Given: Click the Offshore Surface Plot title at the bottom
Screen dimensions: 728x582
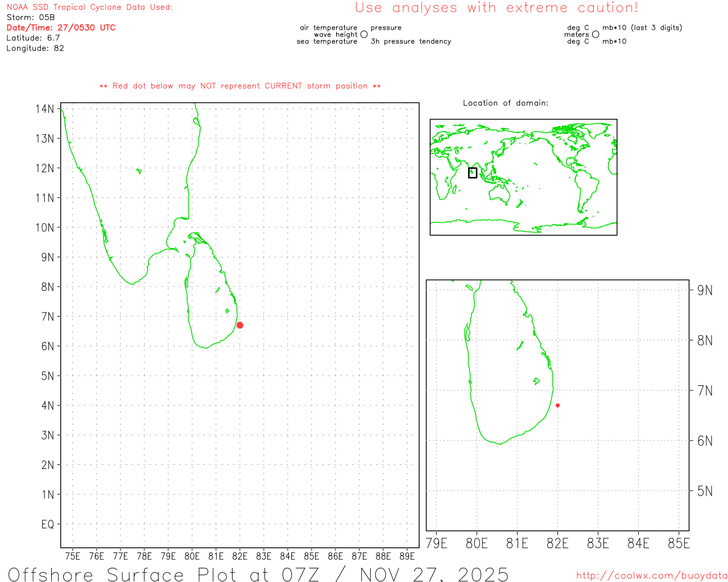Looking at the screenshot, I should point(258,574).
